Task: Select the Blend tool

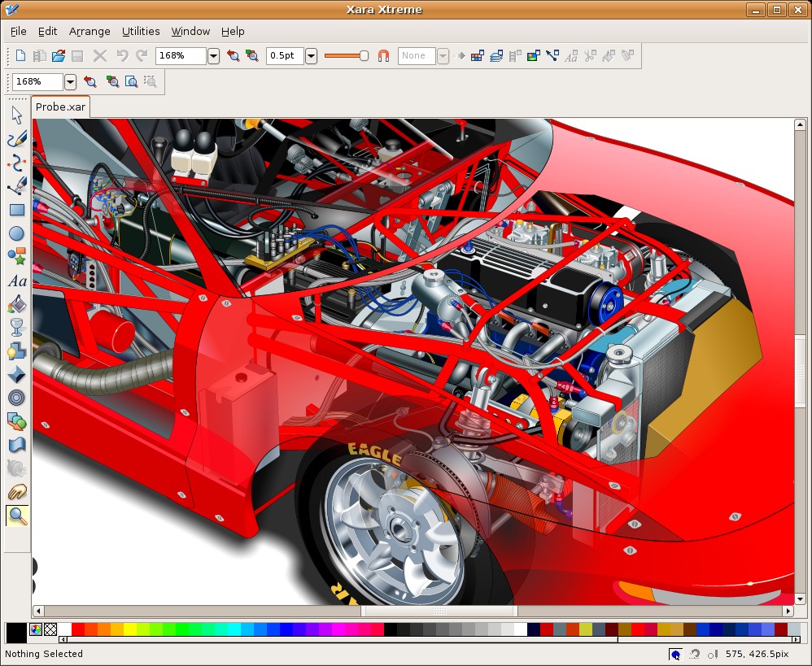Action: point(16,421)
